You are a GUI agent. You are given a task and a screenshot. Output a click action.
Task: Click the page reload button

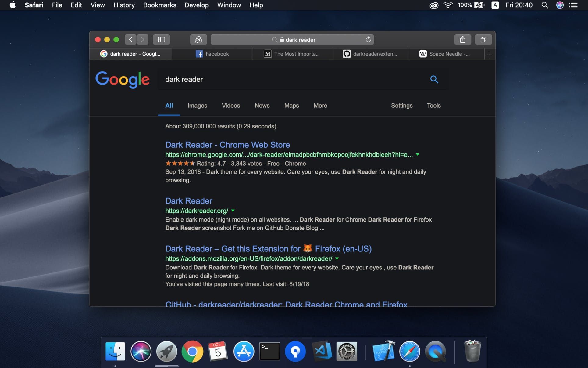pos(368,39)
